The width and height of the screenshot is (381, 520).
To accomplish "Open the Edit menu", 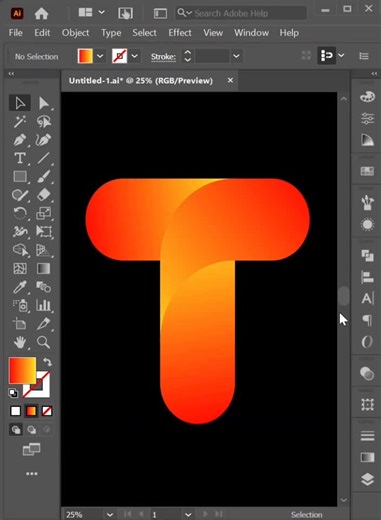I will click(x=42, y=33).
